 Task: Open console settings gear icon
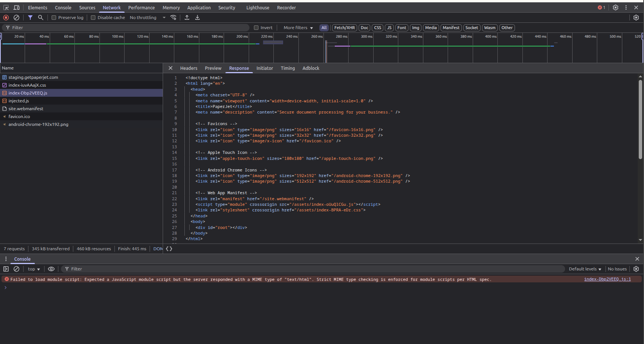(x=636, y=269)
